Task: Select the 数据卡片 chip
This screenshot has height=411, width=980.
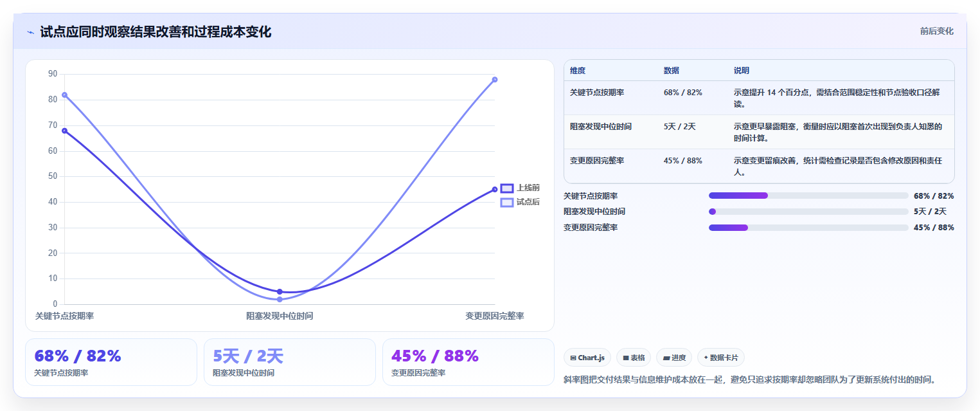Action: point(721,358)
